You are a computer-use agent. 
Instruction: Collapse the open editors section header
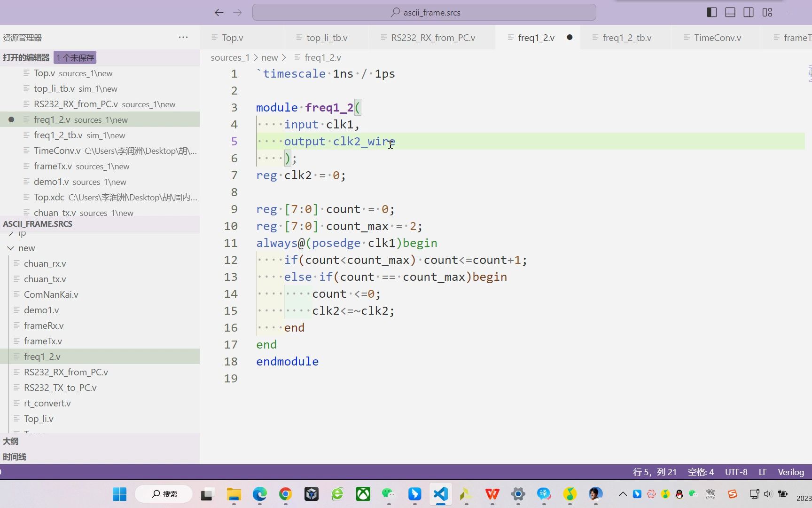point(26,57)
